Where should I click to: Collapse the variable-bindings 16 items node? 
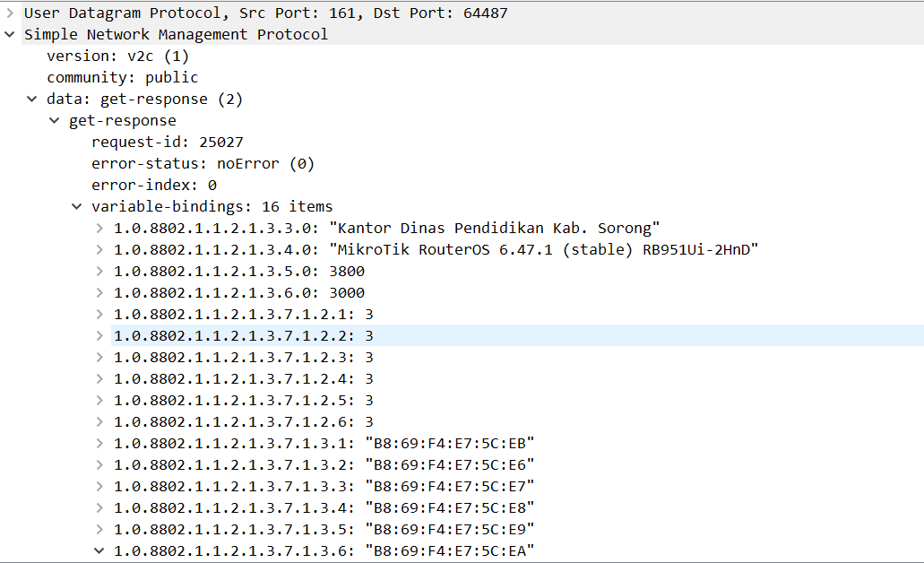click(x=76, y=206)
